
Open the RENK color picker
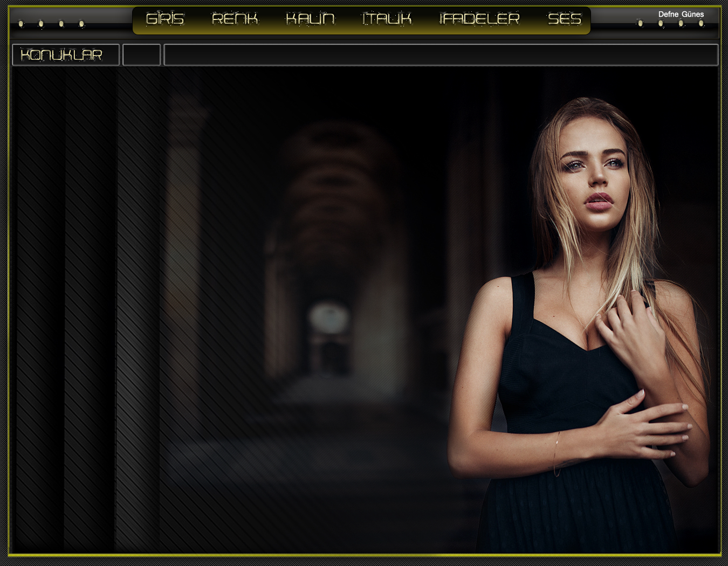[235, 19]
